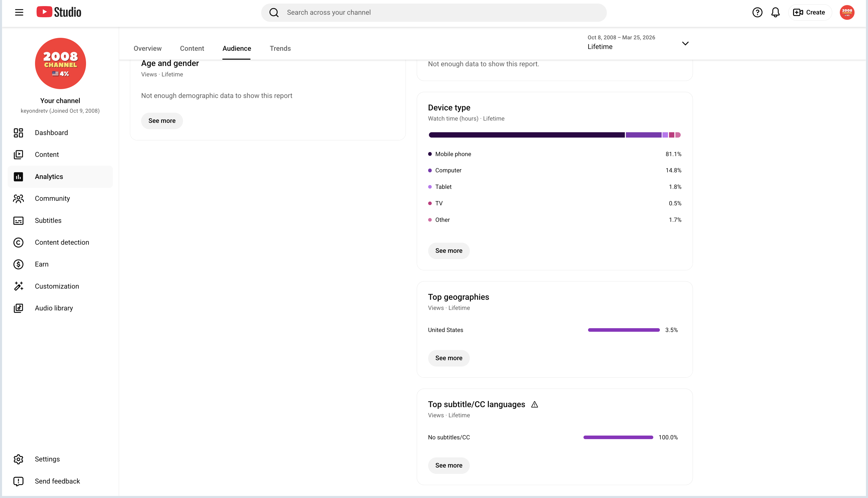Switch to the Trends tab
868x498 pixels.
[x=280, y=48]
